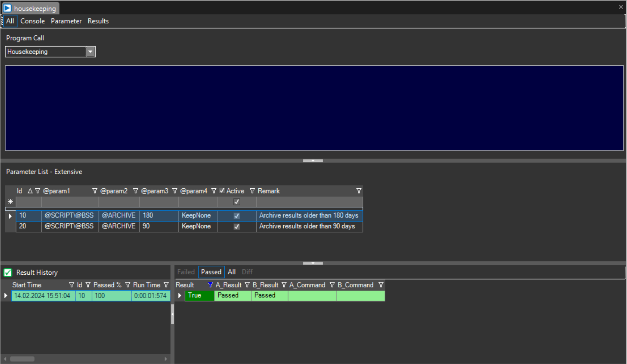Click the play icon on the housekeeping tab
627x364 pixels.
pos(7,8)
